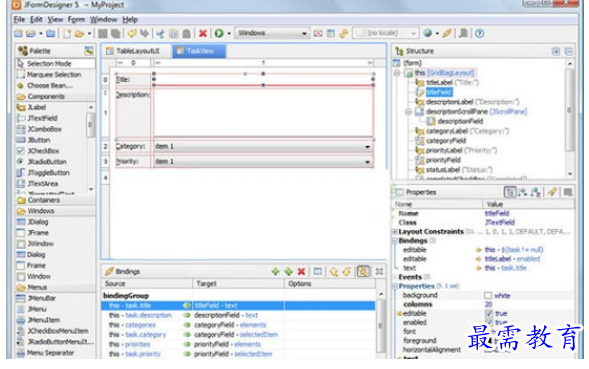Click the Palette settings icon in Palette header
Screen dimensions: 589x369
coord(89,51)
